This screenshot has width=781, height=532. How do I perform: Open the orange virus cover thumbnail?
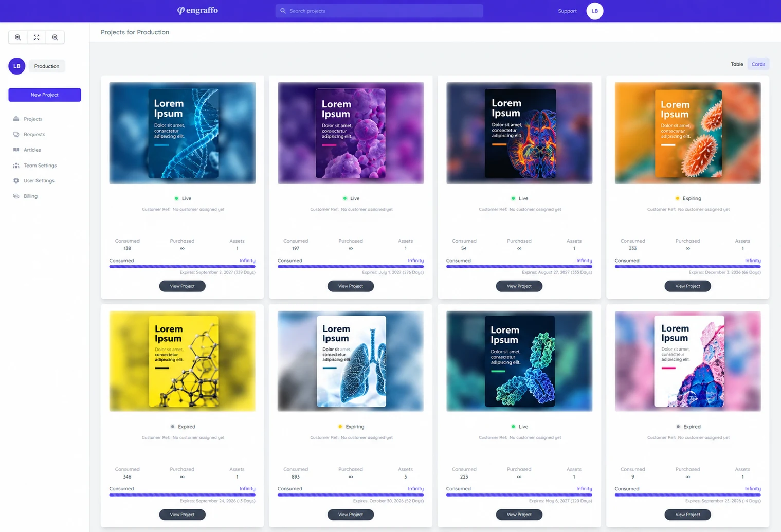pos(687,133)
